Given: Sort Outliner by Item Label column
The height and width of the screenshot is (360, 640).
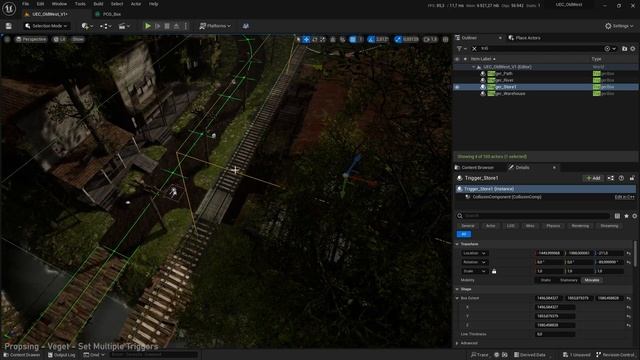Looking at the screenshot, I should [x=483, y=59].
